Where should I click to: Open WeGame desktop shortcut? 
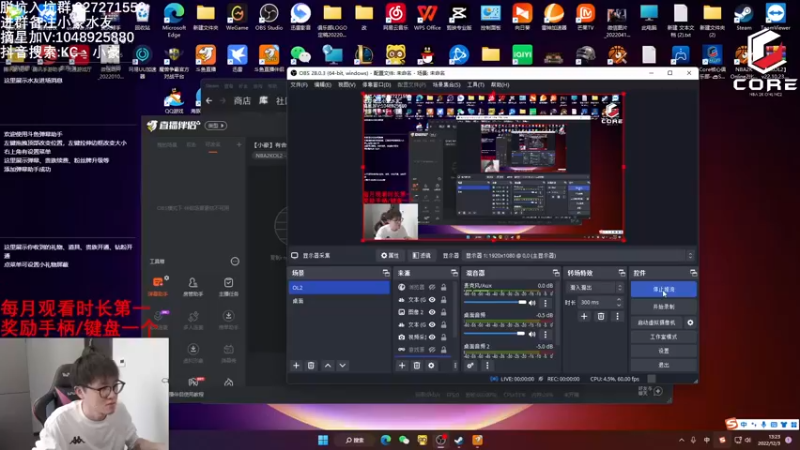point(237,17)
